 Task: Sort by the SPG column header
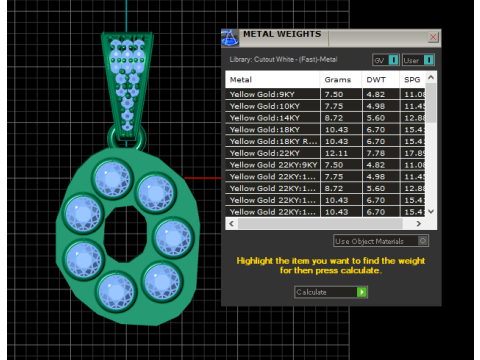[x=413, y=80]
